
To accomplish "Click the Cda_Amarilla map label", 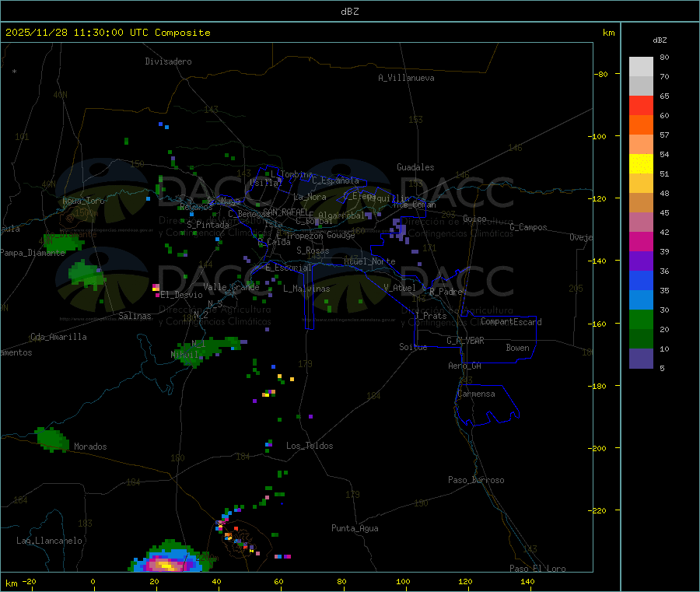I will click(58, 337).
